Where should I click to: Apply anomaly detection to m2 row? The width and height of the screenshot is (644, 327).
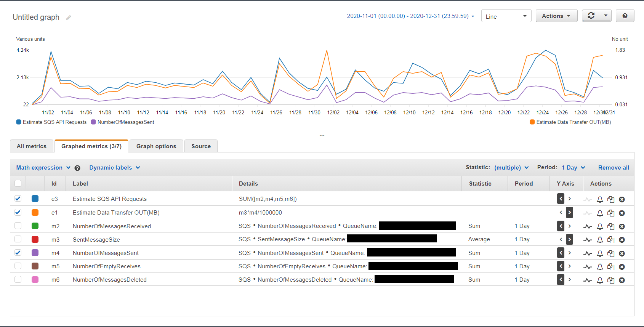click(x=588, y=226)
